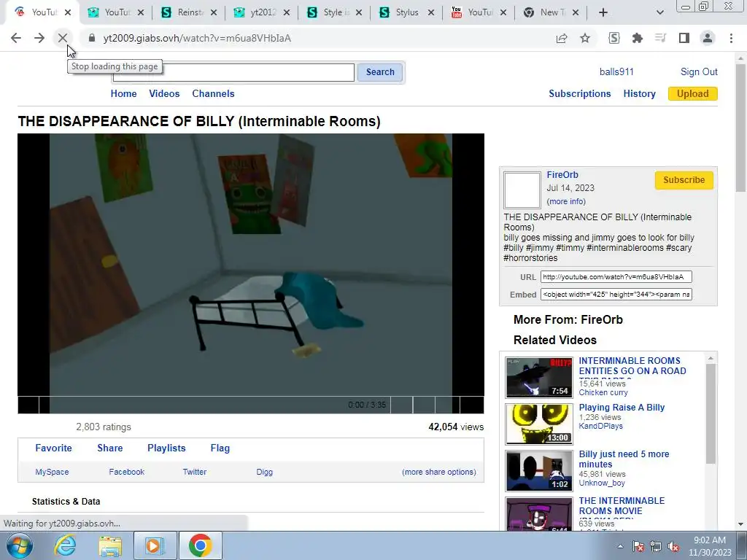Screen dimensions: 747x560
Task: Share this page via share icon
Action: (x=562, y=38)
